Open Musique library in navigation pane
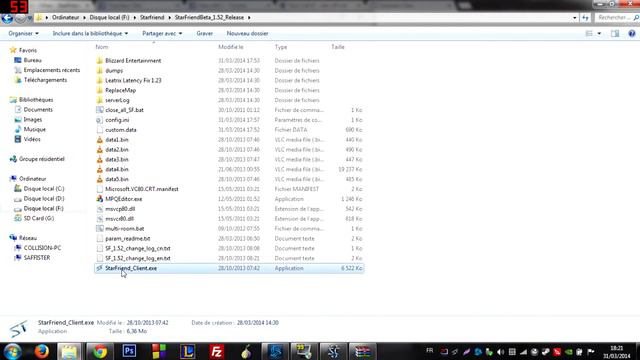 coord(35,129)
